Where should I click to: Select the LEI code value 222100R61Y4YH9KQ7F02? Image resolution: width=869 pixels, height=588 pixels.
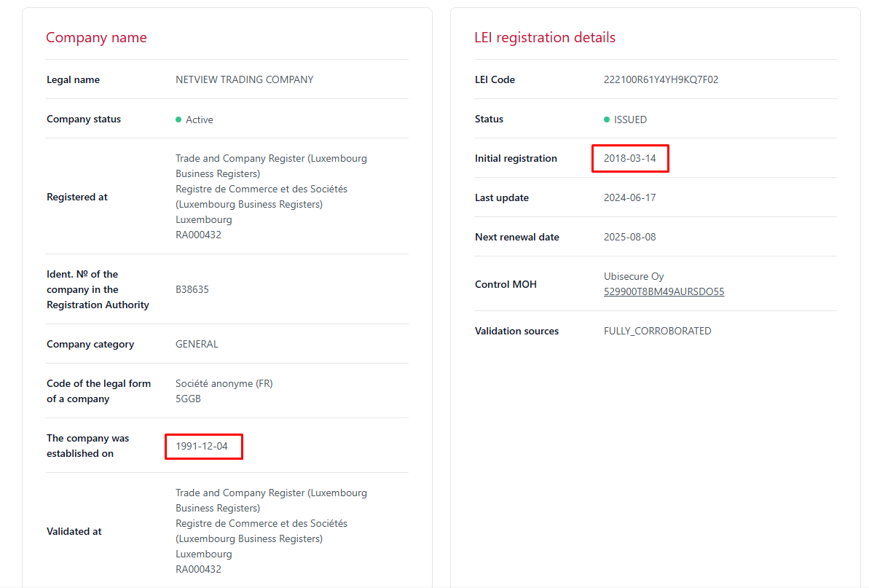coord(661,80)
